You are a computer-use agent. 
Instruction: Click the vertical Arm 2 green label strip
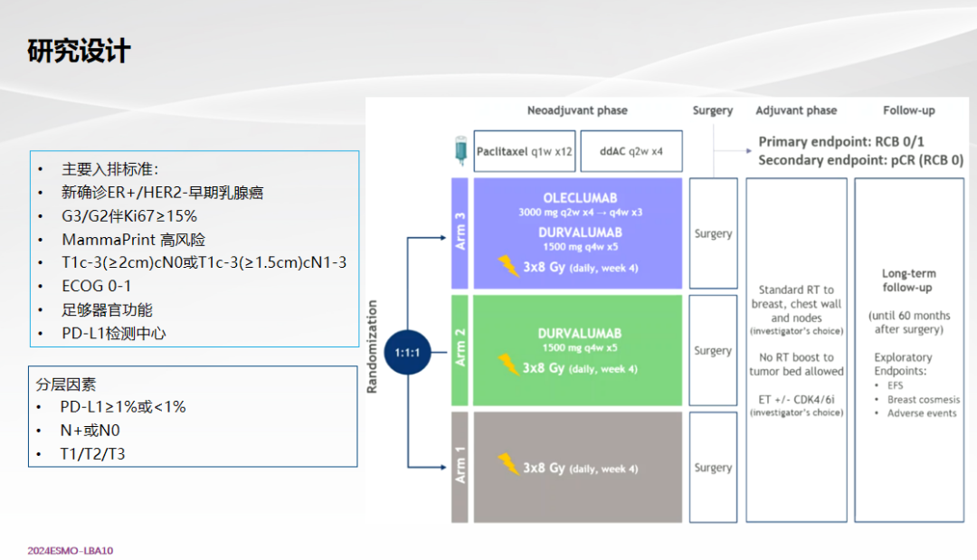460,350
